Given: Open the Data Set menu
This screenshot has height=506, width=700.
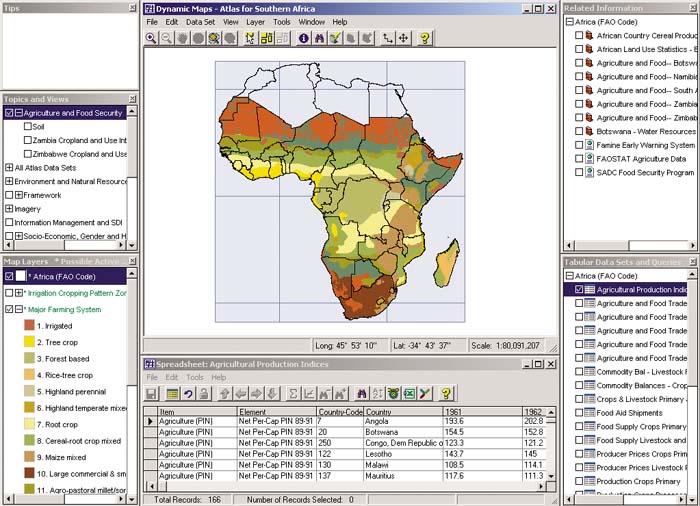Looking at the screenshot, I should point(200,22).
